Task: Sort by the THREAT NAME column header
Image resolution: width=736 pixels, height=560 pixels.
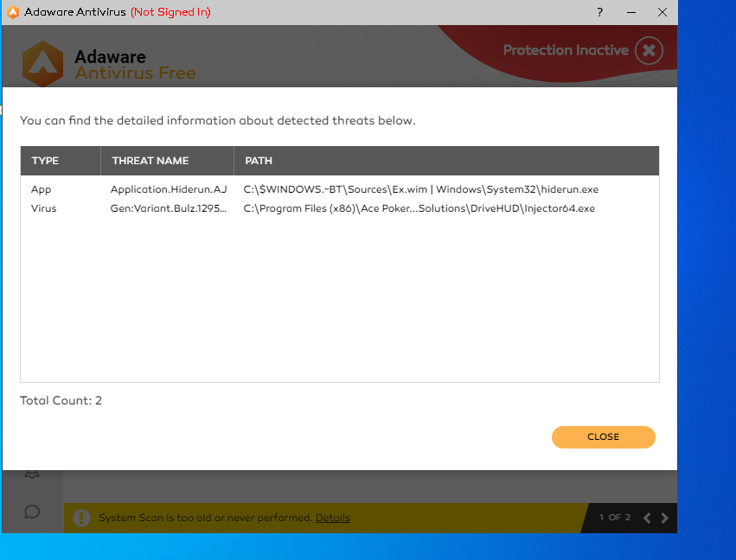Action: [167, 161]
